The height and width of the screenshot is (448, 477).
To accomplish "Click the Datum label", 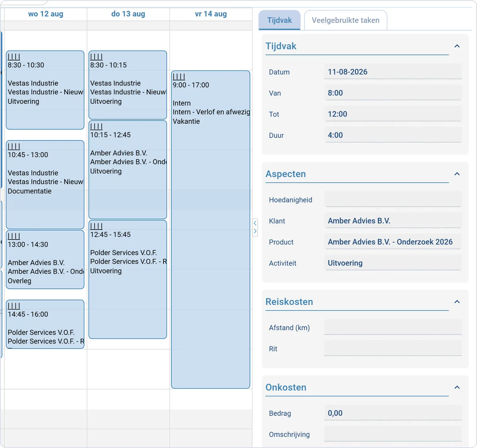I will click(279, 72).
